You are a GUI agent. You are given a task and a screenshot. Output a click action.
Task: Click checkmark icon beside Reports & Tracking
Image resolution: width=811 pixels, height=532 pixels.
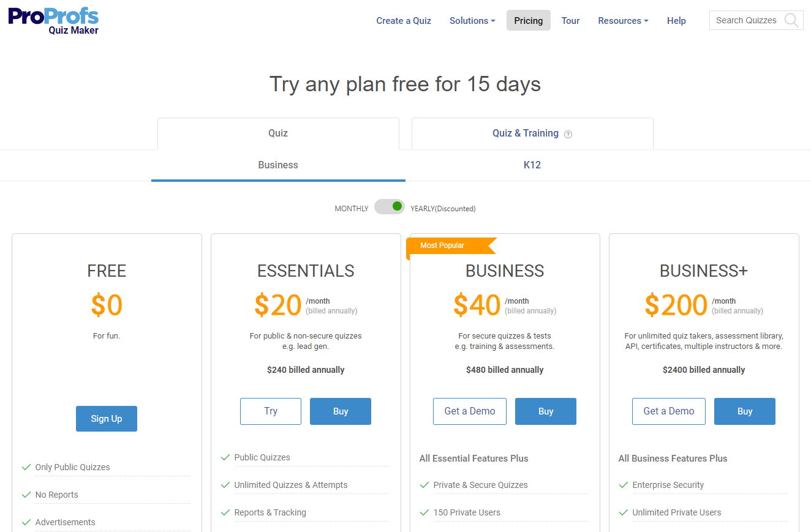click(x=225, y=512)
